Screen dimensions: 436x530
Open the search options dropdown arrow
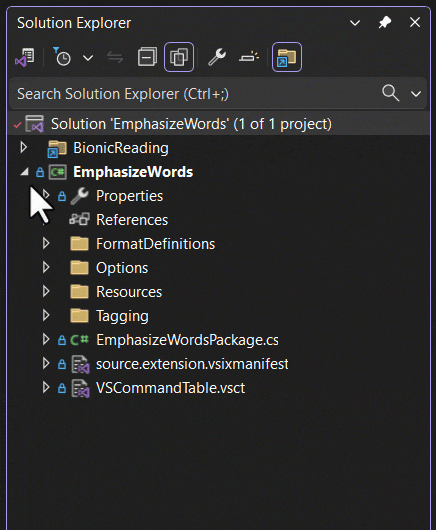(x=416, y=94)
